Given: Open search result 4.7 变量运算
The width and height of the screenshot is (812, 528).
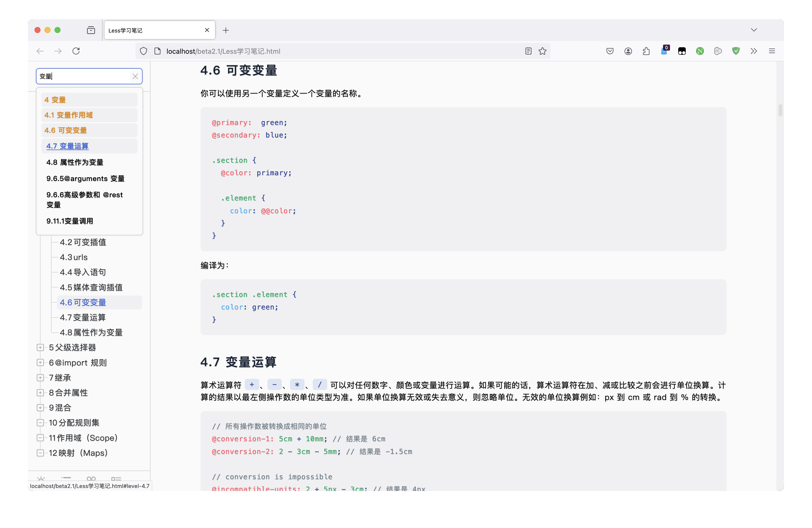Looking at the screenshot, I should 67,146.
